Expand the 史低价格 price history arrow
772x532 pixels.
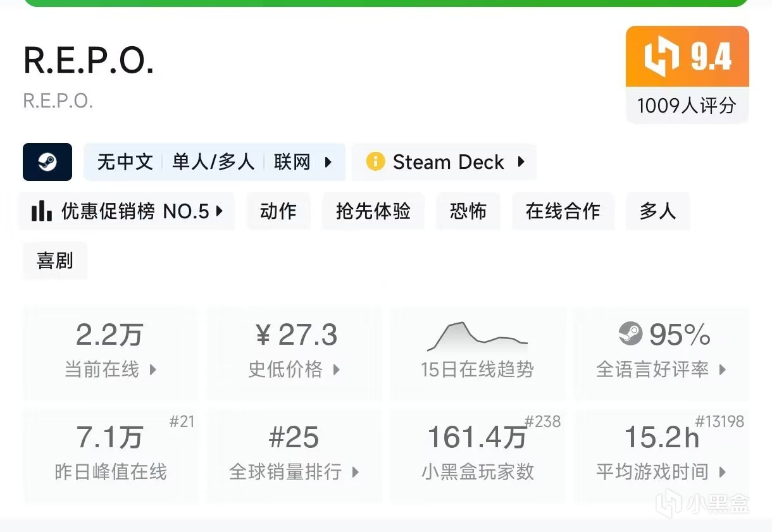(x=336, y=370)
